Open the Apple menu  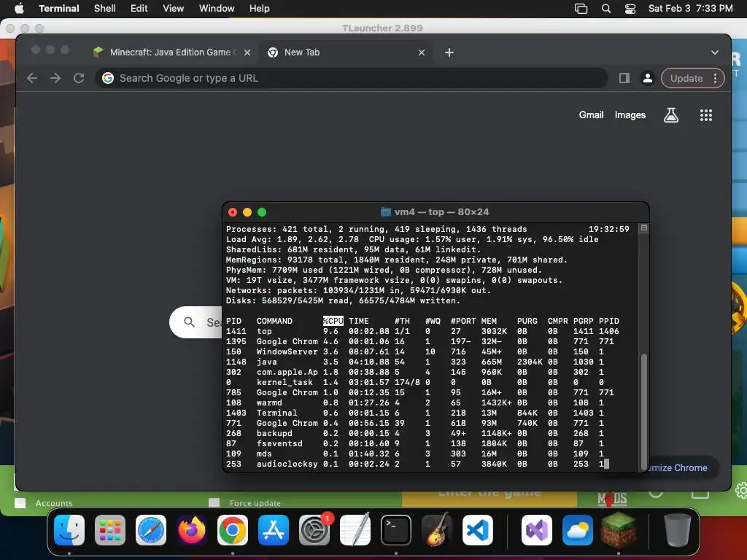(19, 8)
